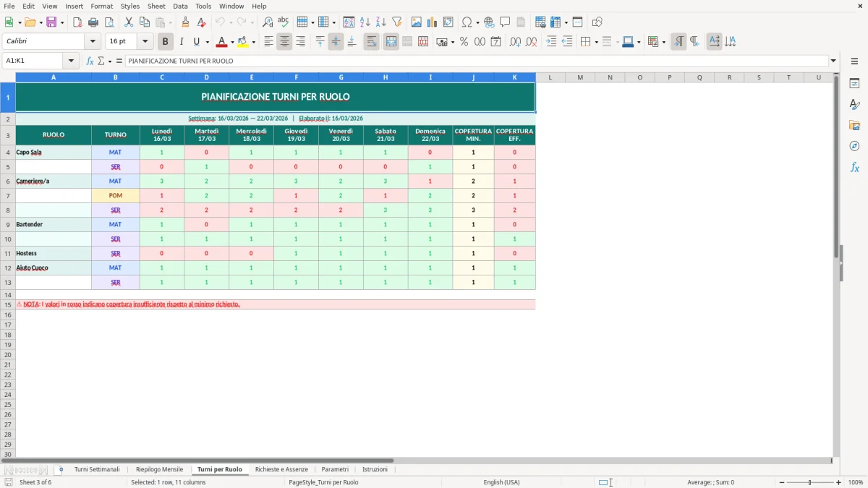Toggle Align Left
868x488 pixels.
268,42
